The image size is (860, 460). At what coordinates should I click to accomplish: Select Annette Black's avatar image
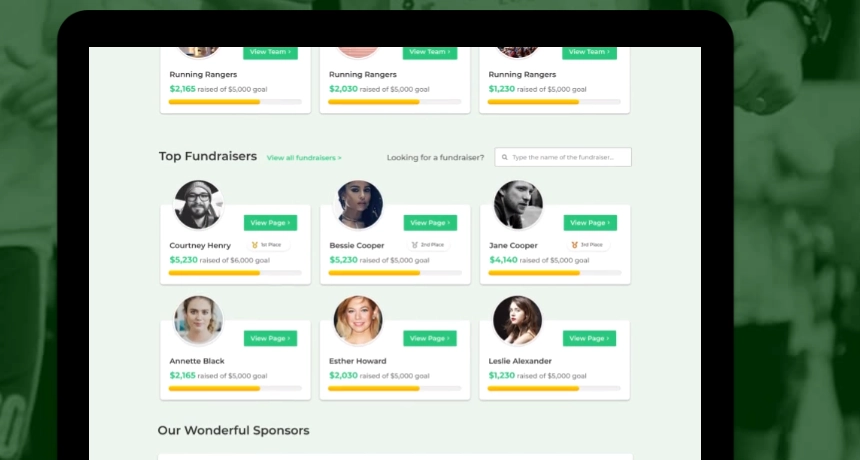click(x=197, y=320)
